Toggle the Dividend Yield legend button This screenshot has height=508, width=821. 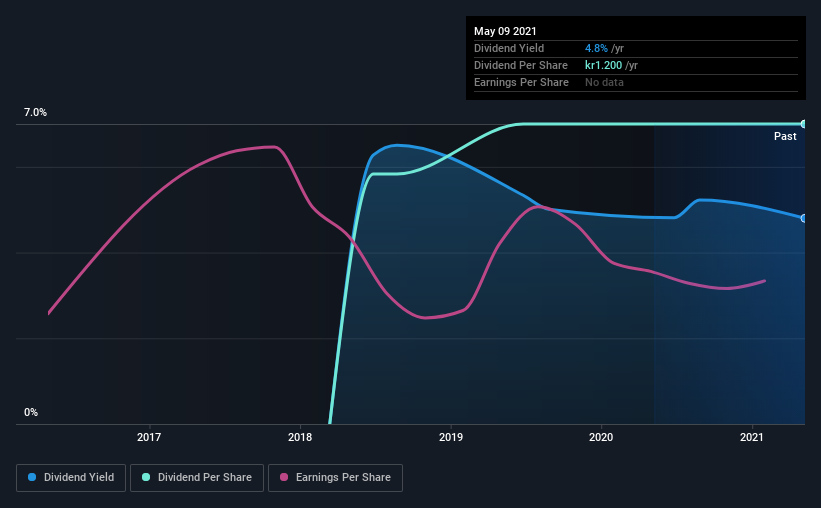[71, 478]
